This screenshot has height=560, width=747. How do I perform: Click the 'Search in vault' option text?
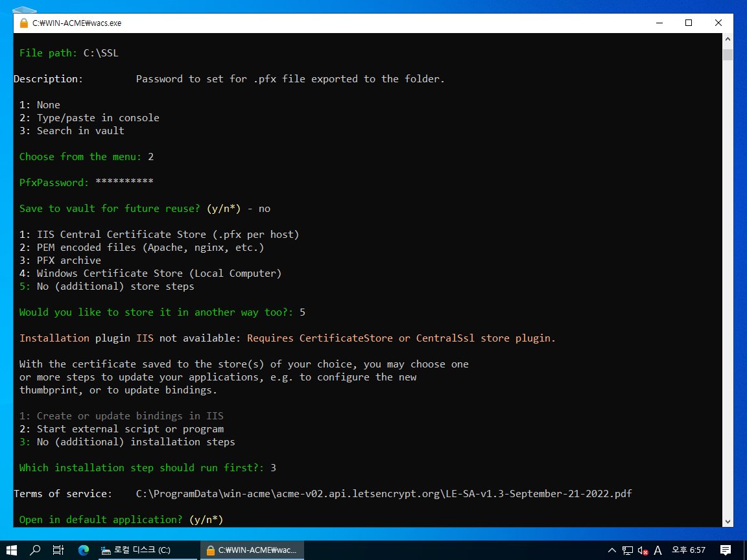click(80, 130)
